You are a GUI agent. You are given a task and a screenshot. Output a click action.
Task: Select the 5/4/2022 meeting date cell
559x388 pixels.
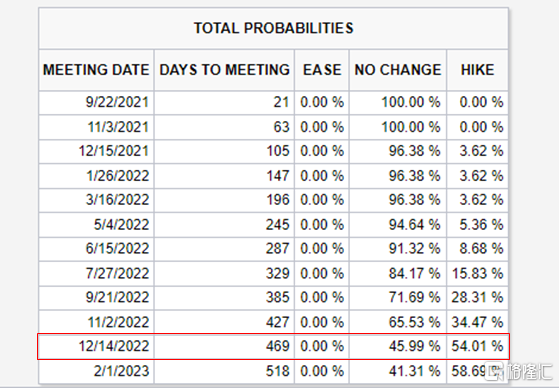(x=96, y=225)
